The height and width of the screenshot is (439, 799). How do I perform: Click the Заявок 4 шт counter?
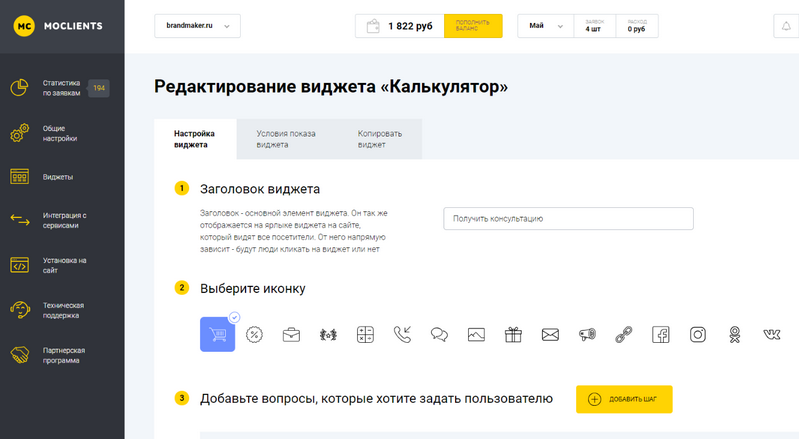tap(595, 26)
